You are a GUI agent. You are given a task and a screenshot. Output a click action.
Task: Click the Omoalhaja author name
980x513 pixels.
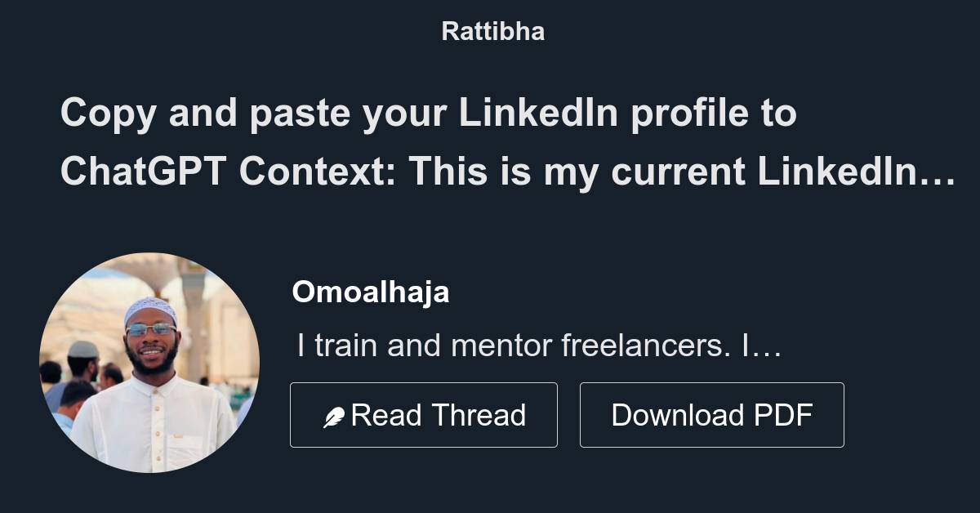(x=372, y=292)
